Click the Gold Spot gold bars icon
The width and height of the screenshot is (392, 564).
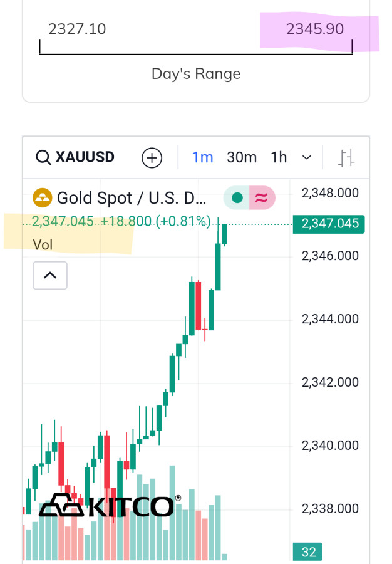[43, 198]
